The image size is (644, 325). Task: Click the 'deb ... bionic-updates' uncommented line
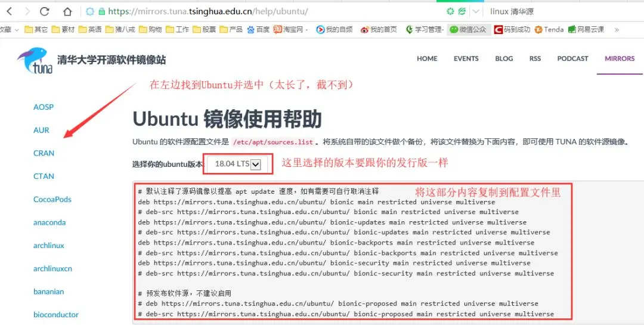(x=332, y=222)
